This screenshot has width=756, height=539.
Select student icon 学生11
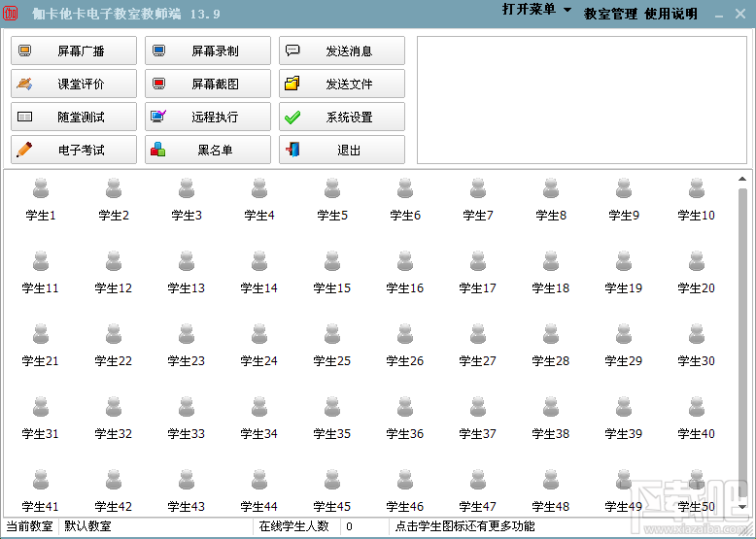tap(41, 261)
